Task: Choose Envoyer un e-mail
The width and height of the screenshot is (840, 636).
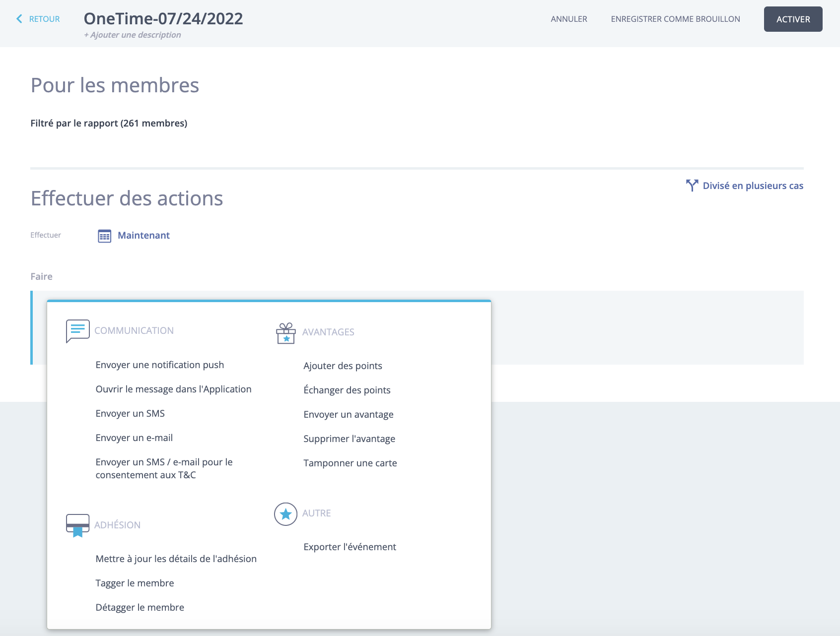Action: (x=134, y=438)
